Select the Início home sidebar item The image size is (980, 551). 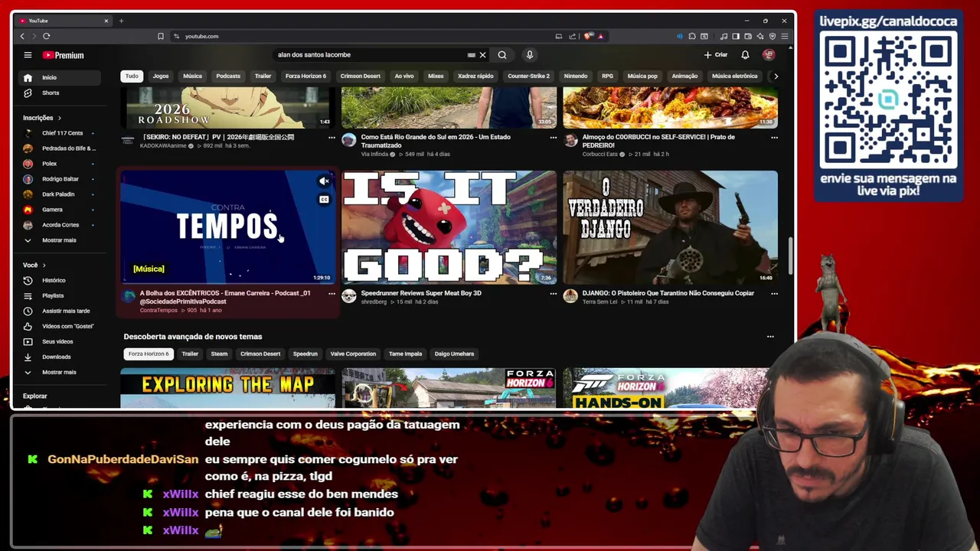point(59,77)
